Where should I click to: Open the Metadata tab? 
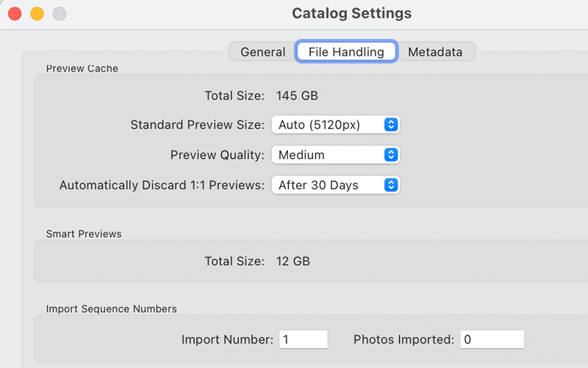point(435,52)
